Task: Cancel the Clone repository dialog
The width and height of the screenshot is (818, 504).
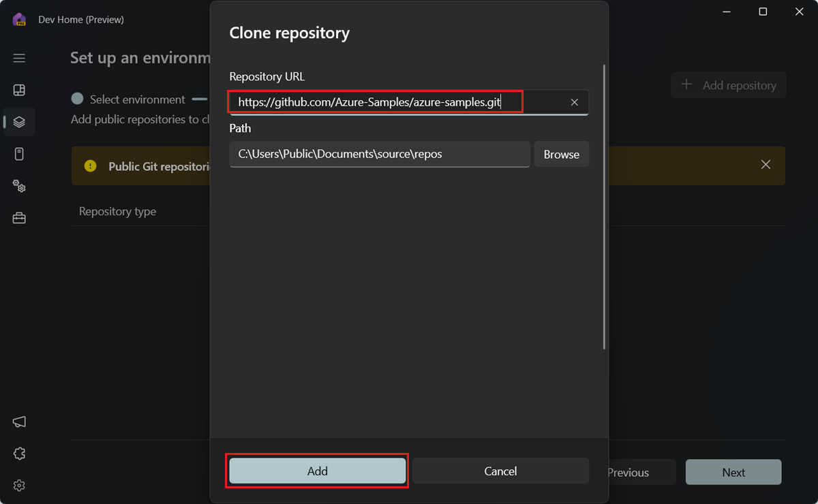Action: (x=500, y=471)
